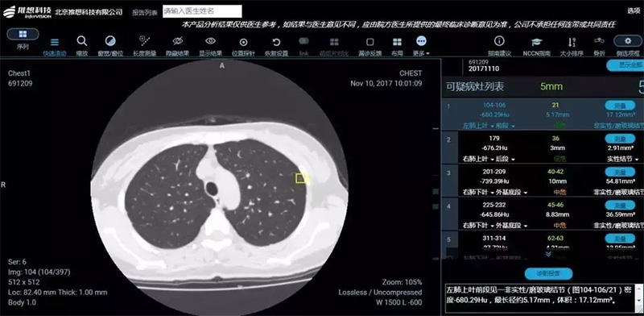Click the 诊断报告 (diagnosis report) button
Screen dimensions: 644x316
pos(548,273)
